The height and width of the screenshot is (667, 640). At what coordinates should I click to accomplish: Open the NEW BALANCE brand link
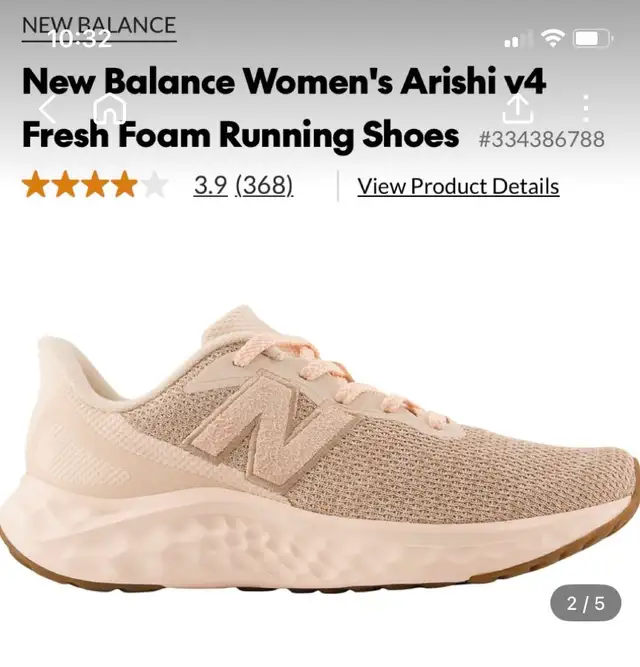[x=99, y=26]
